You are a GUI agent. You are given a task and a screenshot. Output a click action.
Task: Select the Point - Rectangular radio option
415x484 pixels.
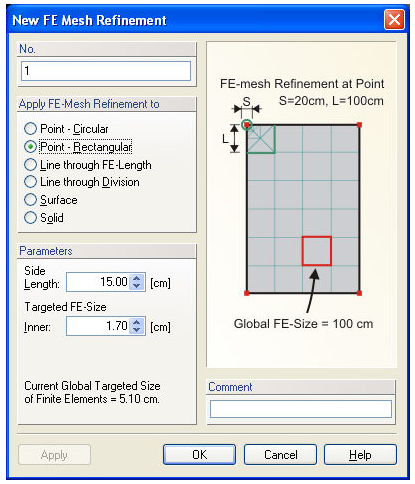pos(78,147)
